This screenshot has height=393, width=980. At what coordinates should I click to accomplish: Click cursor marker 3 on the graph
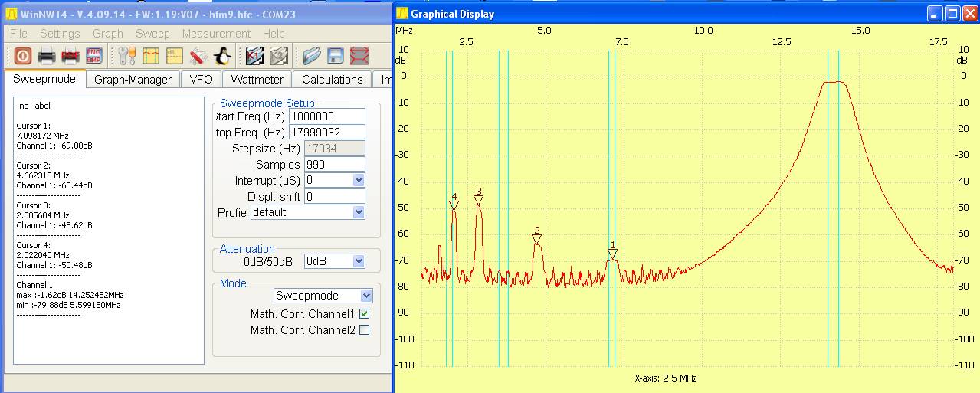click(x=479, y=199)
